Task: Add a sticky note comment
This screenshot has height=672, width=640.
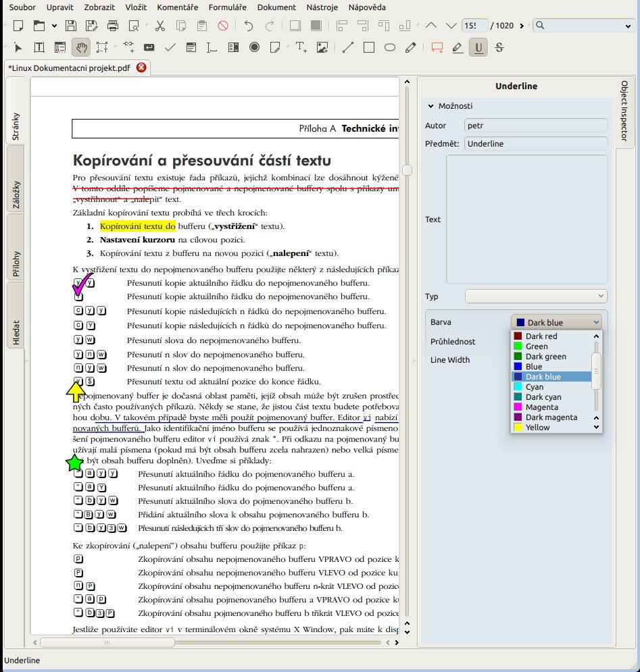Action: pyautogui.click(x=437, y=47)
